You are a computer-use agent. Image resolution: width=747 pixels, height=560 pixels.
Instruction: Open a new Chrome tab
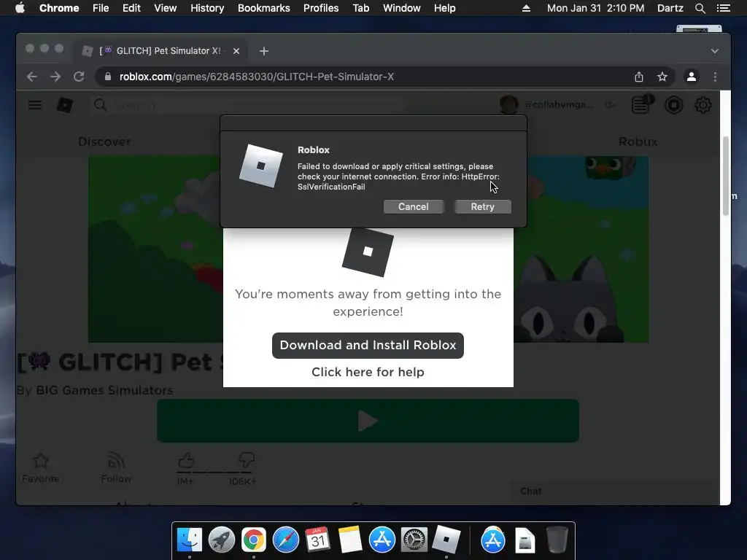[x=264, y=51]
